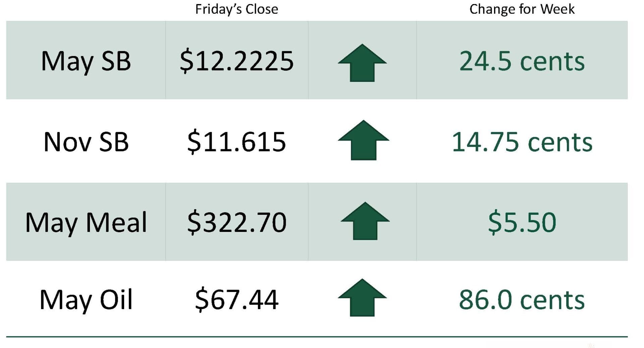The width and height of the screenshot is (644, 348).
Task: Click the number 24.5 in May SB change
Action: point(485,61)
